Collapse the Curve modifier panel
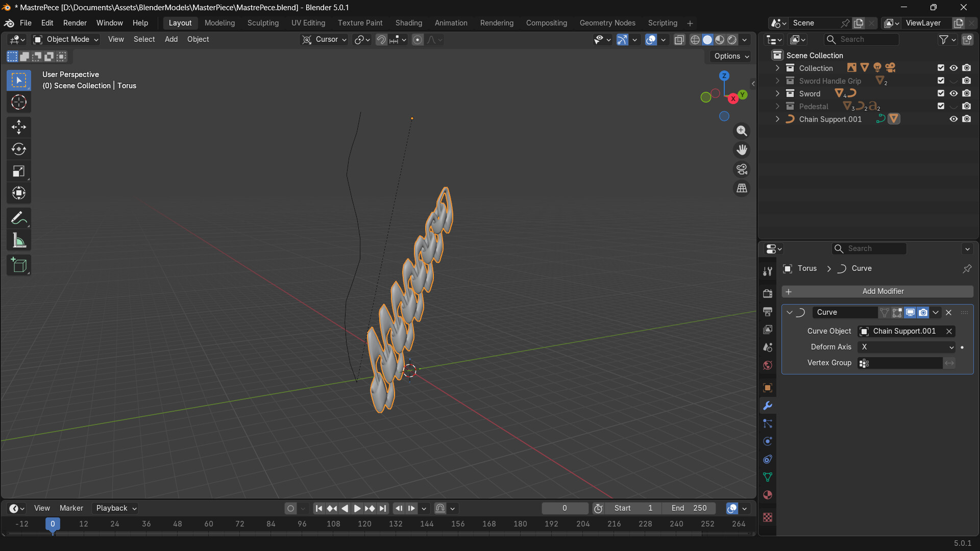 (x=790, y=312)
